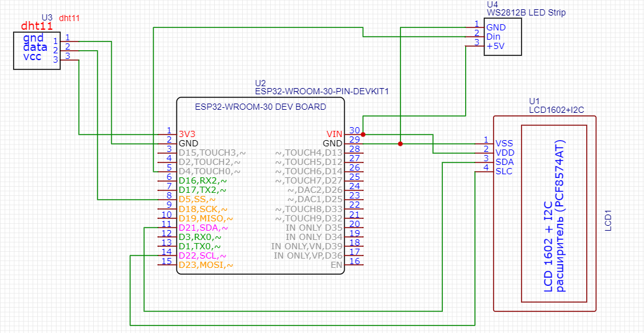Click the D21,SDA pin label
The height and width of the screenshot is (333, 644).
[204, 228]
